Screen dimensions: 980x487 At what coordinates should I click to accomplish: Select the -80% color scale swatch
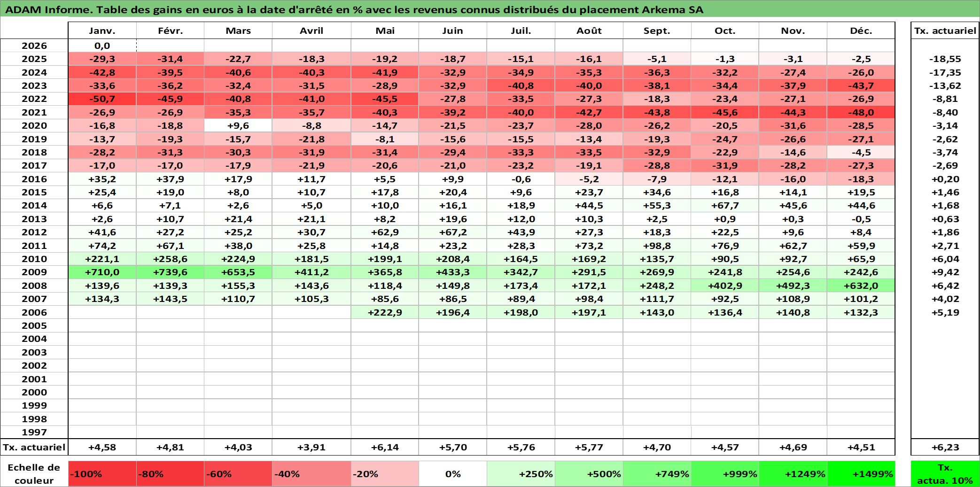(170, 474)
